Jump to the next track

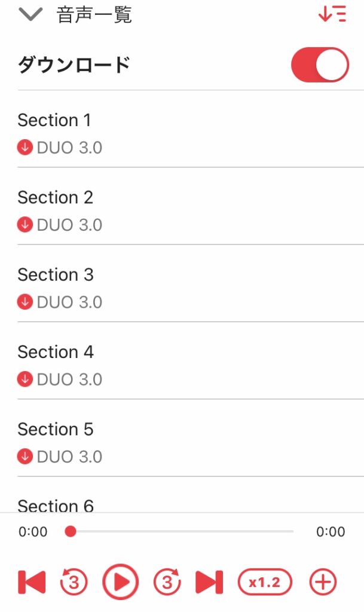209,582
